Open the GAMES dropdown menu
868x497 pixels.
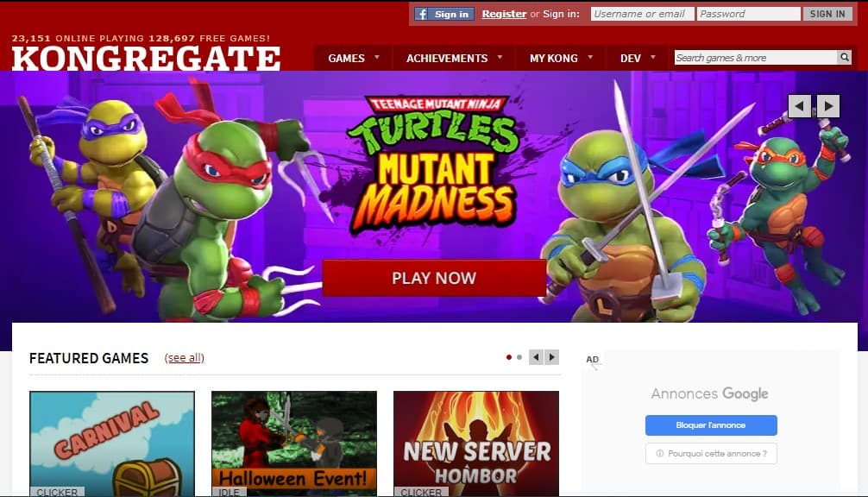coord(346,58)
